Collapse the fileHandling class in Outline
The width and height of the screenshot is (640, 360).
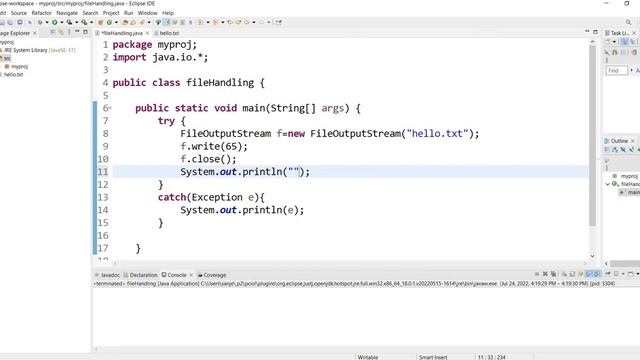[608, 184]
